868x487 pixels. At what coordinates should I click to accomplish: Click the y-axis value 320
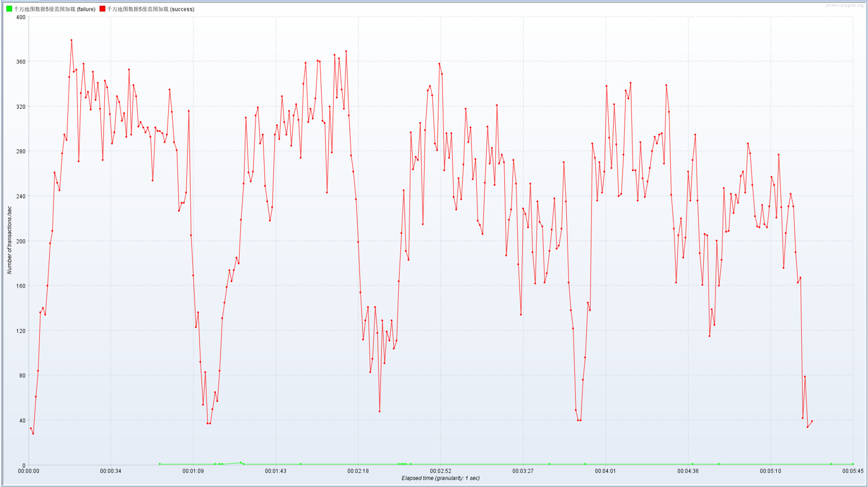point(21,107)
